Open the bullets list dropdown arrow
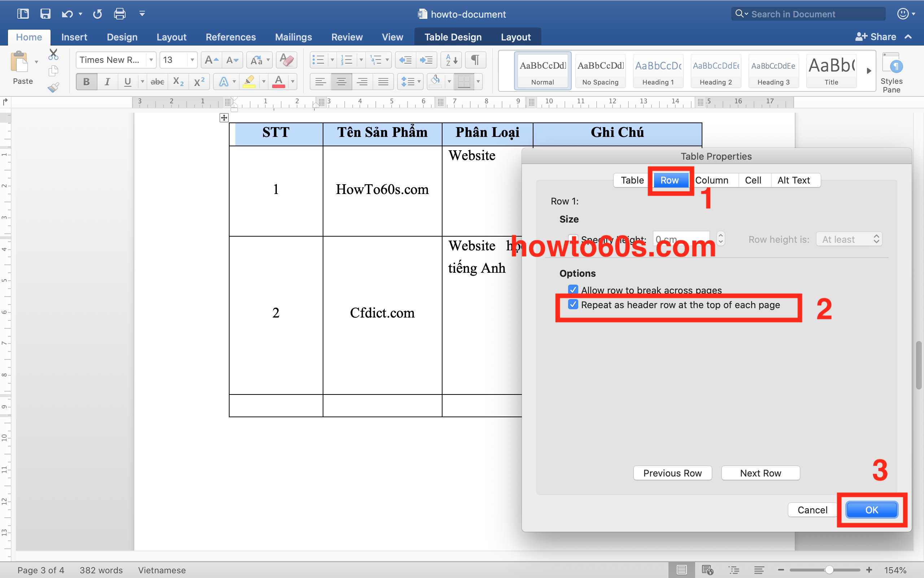This screenshot has height=578, width=924. 332,60
